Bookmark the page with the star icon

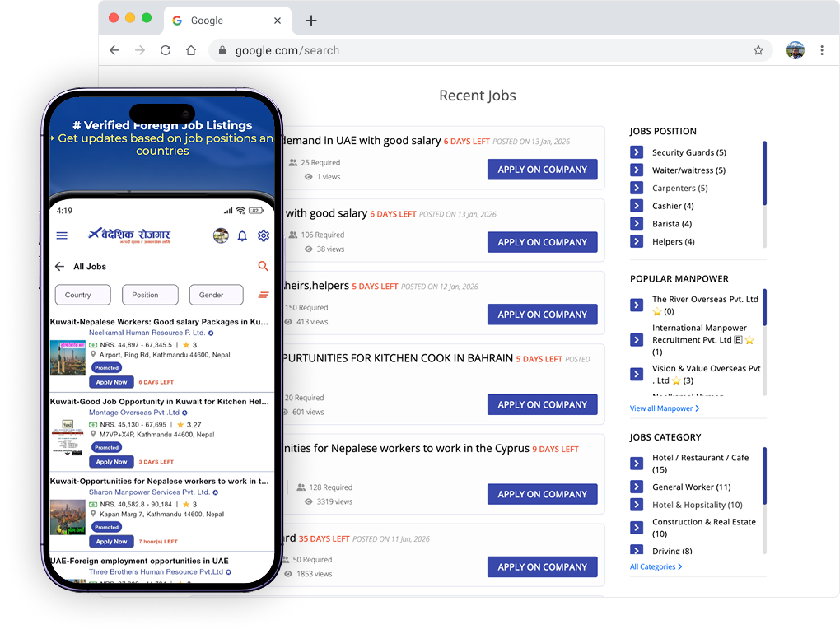(758, 50)
